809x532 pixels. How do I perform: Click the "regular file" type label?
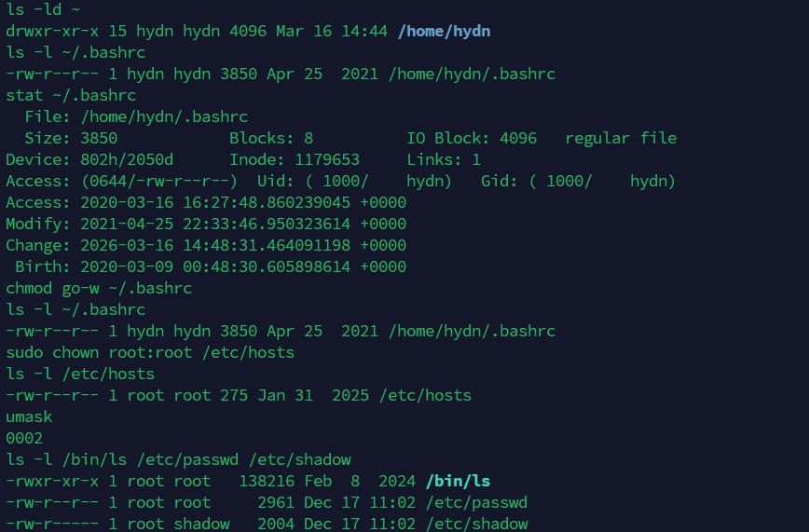tap(621, 138)
